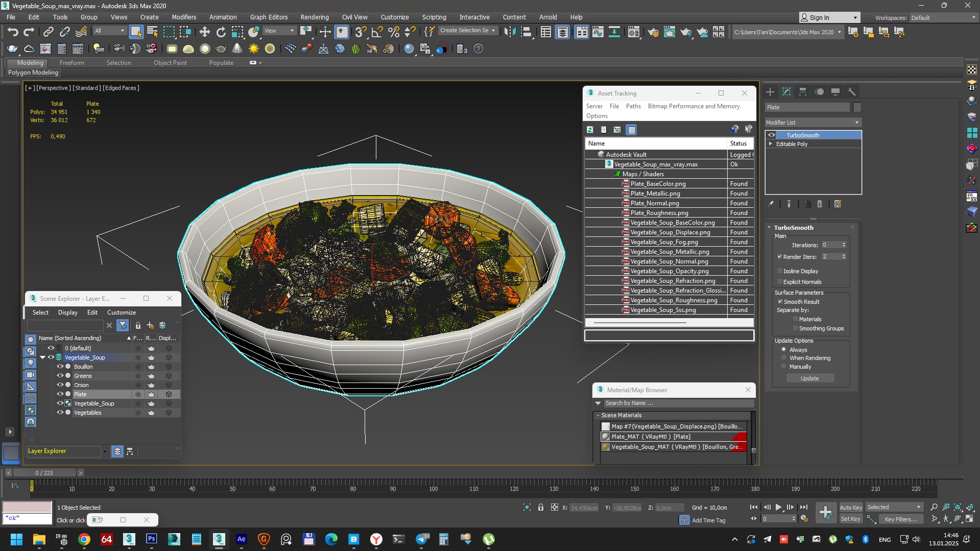
Task: Click the Mirror tool icon
Action: pos(509,32)
